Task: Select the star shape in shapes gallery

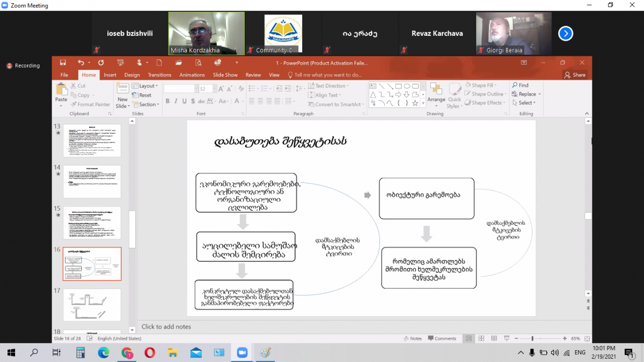Action: [415, 103]
